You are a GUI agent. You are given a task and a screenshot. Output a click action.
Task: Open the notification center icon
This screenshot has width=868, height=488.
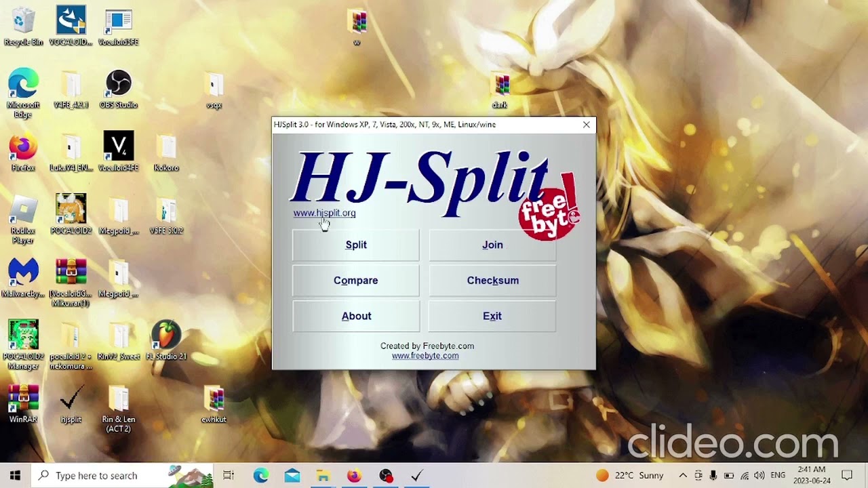click(x=847, y=476)
